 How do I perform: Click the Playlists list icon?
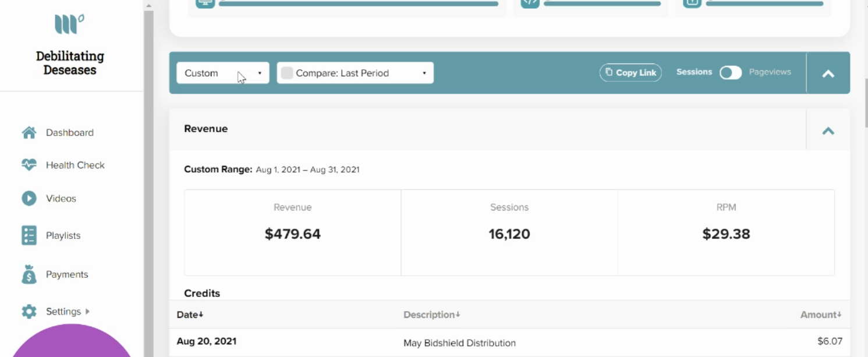point(29,235)
